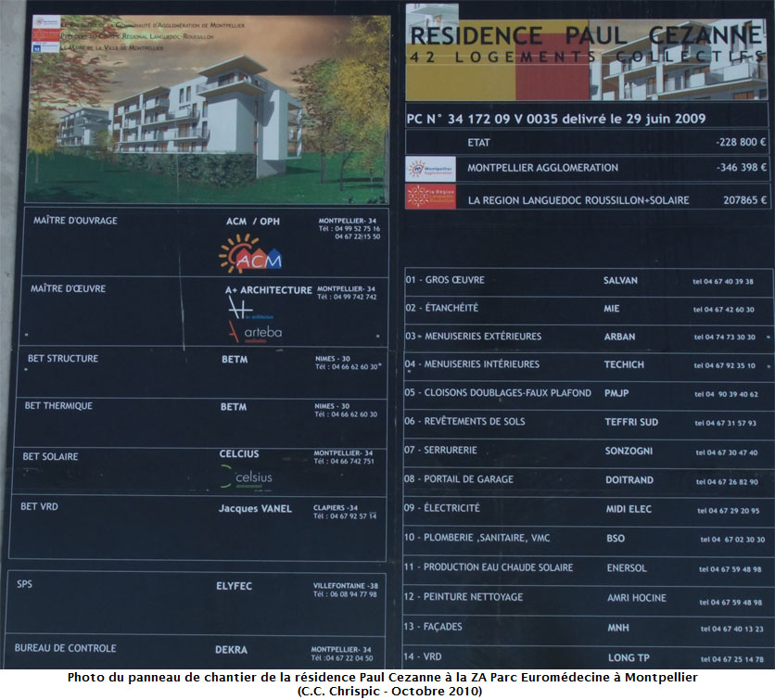Click the 'CELCIUS' company name
The height and width of the screenshot is (700, 775).
coord(239,453)
